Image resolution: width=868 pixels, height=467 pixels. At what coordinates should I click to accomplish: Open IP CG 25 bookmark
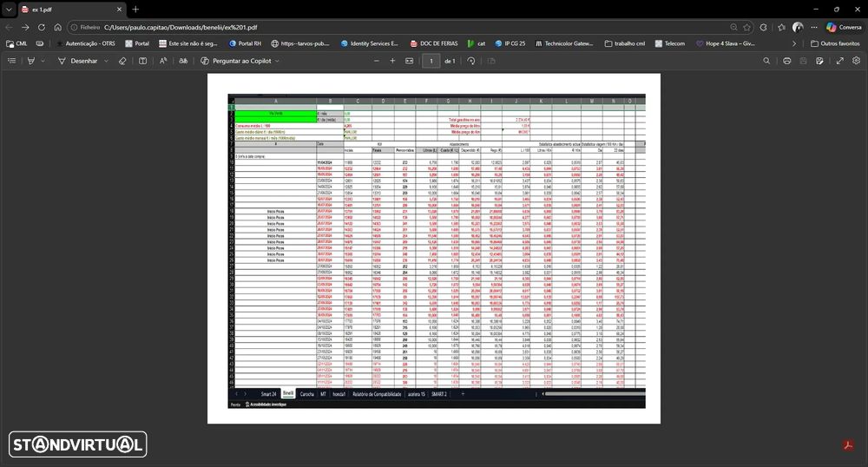click(510, 43)
